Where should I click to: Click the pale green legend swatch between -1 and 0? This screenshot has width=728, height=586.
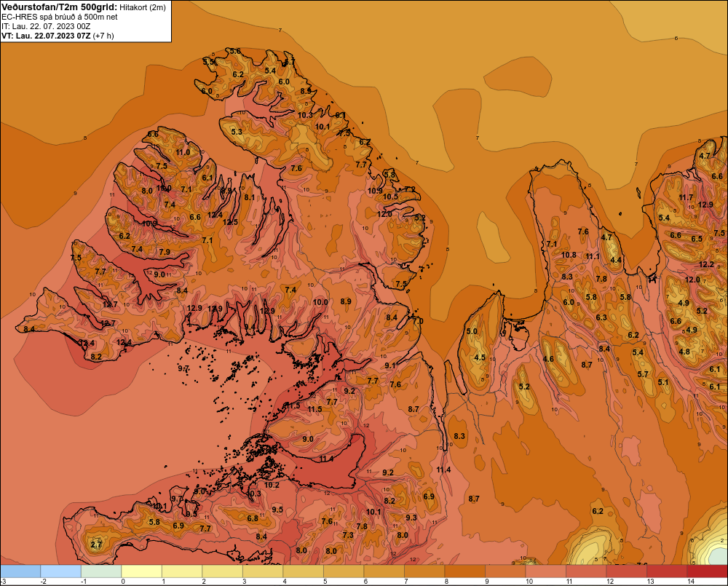(101, 571)
